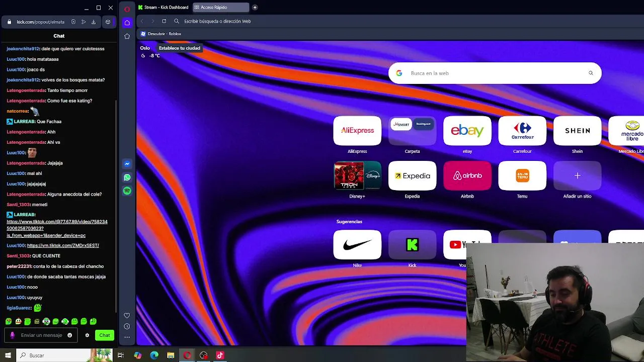Screen dimensions: 644x362
Task: Open the Kick suggestion tile
Action: coord(412,245)
